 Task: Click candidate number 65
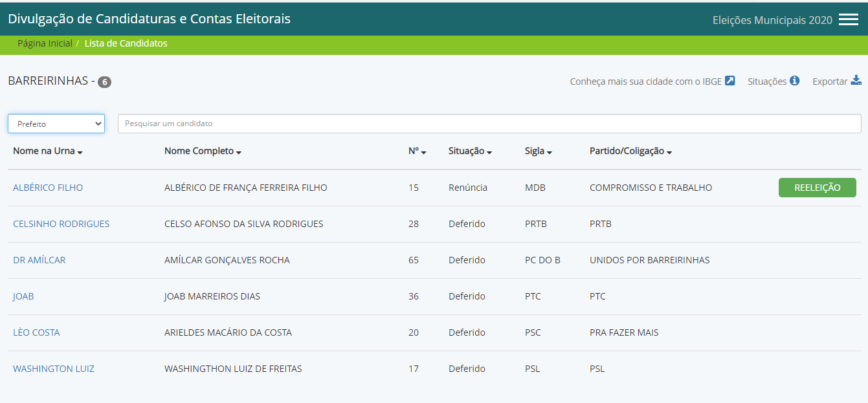(x=414, y=260)
